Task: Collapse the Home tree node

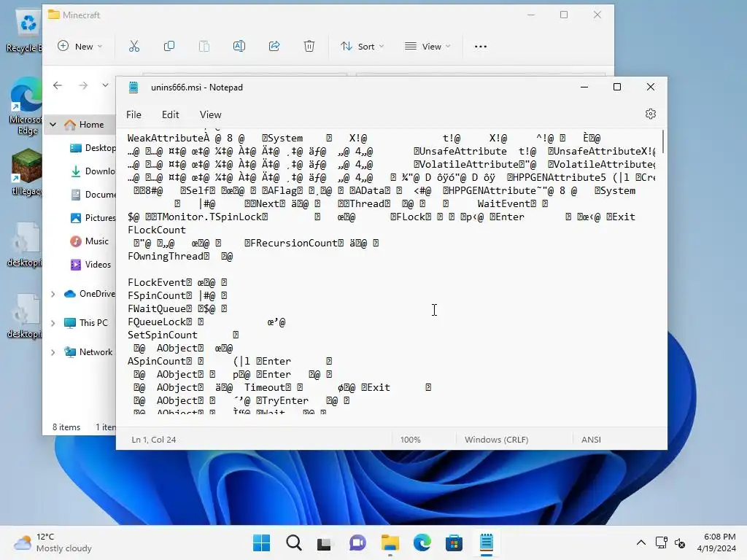Action: [53, 125]
